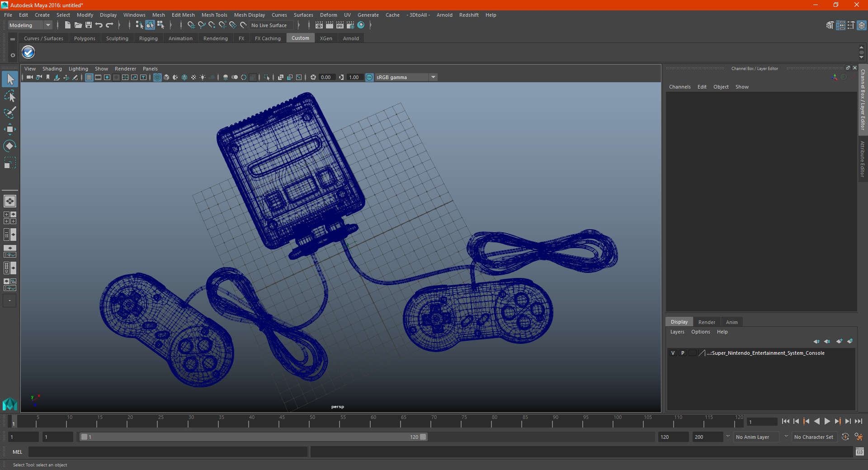Open the sRGB gamma view transform dropdown
The image size is (868, 470).
(406, 77)
